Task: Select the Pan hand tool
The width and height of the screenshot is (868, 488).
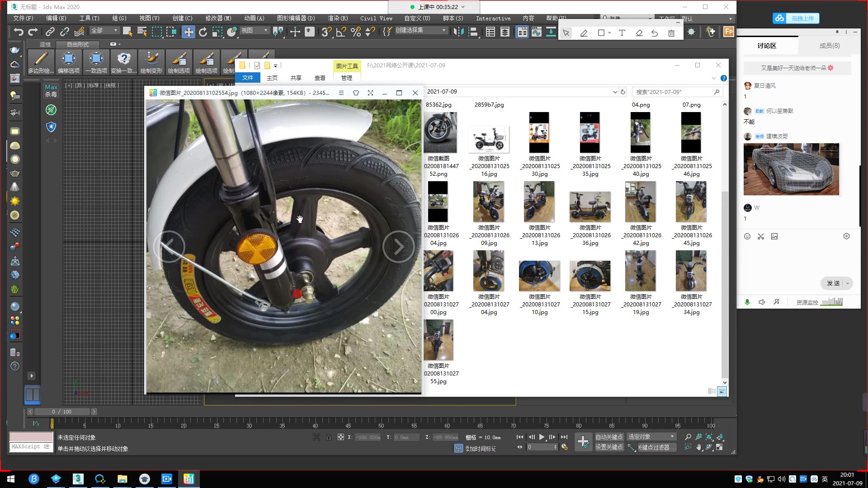Action: coord(699,446)
